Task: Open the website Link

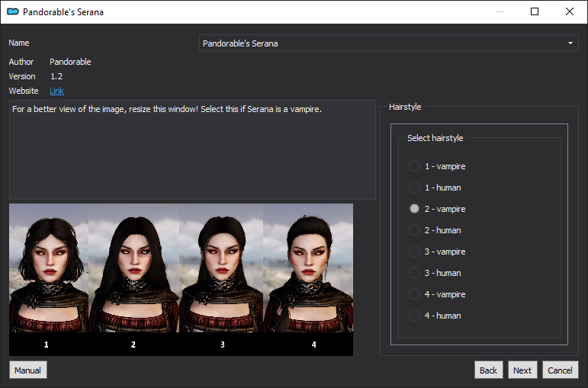Action: pos(56,91)
